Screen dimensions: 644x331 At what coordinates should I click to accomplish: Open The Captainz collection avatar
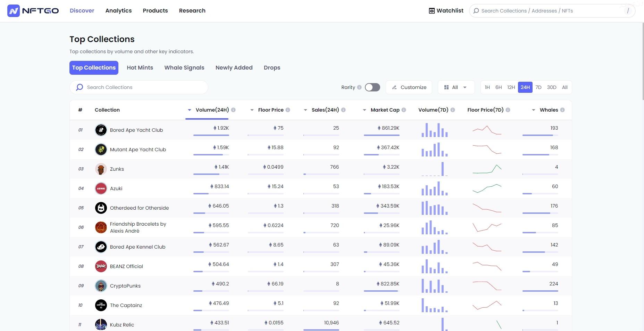click(x=101, y=305)
